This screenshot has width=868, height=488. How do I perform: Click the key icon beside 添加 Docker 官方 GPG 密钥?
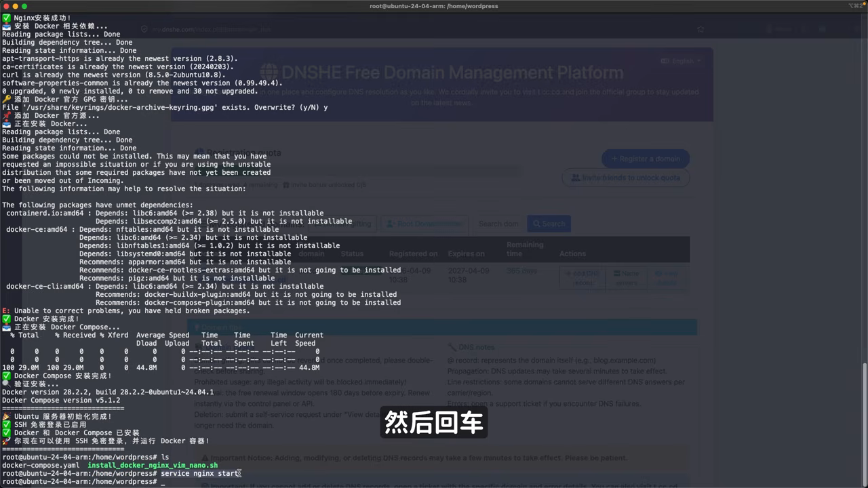point(6,99)
